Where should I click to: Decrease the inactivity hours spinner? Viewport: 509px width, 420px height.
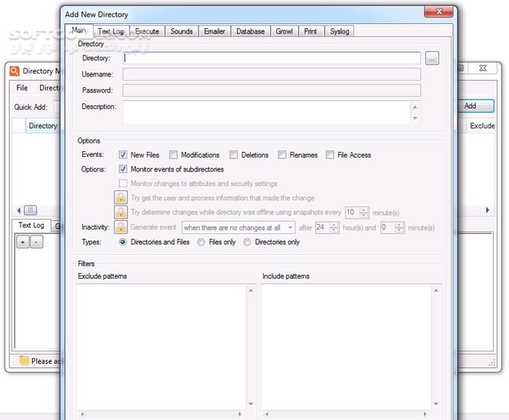pyautogui.click(x=334, y=230)
